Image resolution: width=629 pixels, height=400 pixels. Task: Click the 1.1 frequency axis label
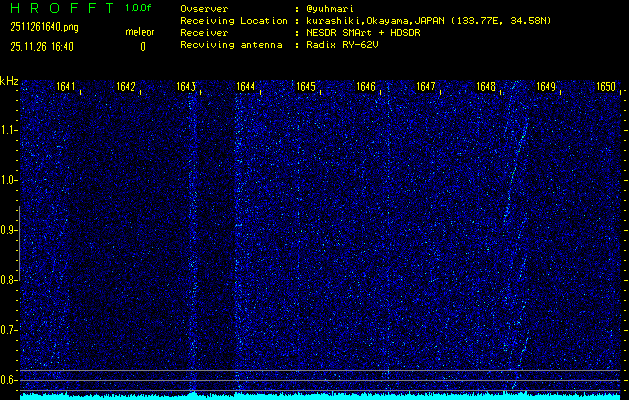click(7, 130)
